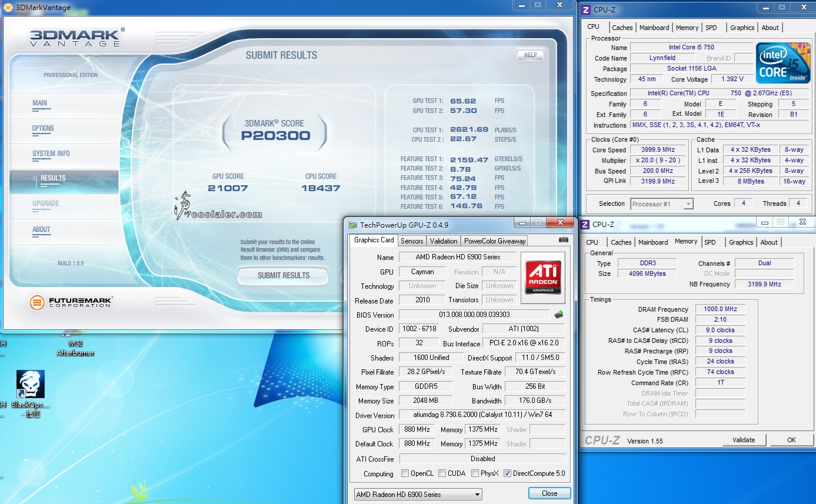
Task: Switch to Sensors tab in GPU-Z
Action: (412, 241)
